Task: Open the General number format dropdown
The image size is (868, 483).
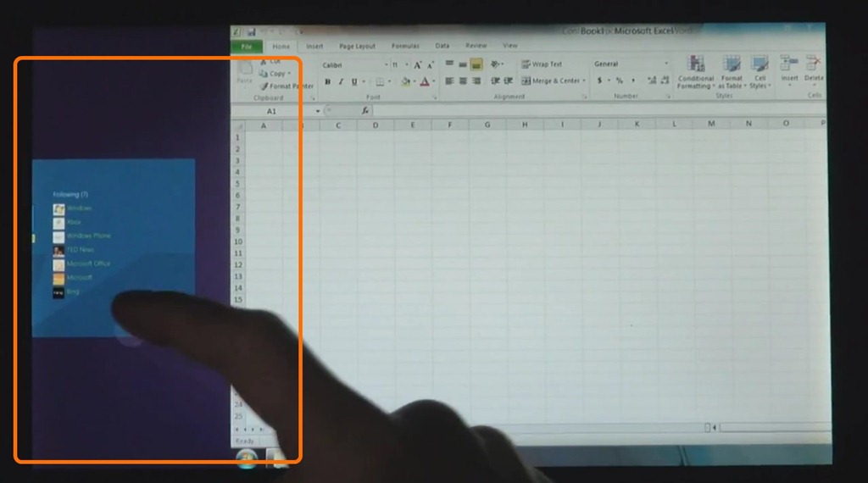Action: click(631, 64)
